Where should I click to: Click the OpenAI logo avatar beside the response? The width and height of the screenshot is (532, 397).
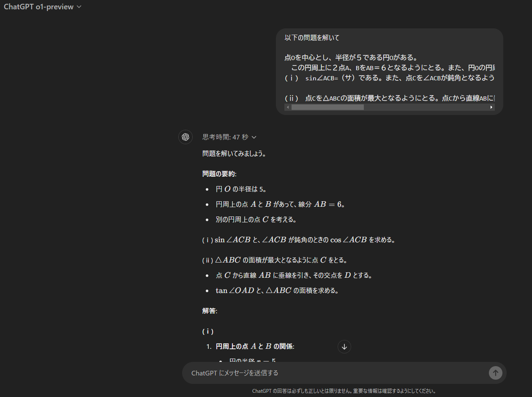185,137
